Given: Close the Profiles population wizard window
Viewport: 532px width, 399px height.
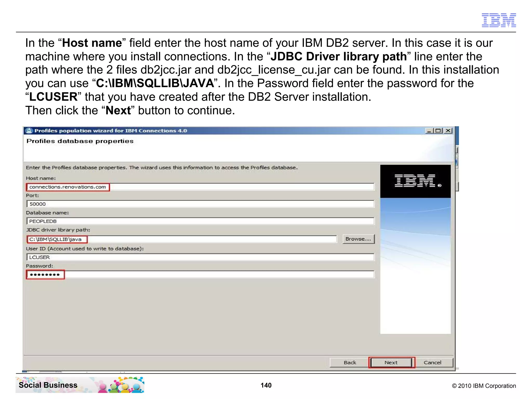Looking at the screenshot, I should (448, 131).
